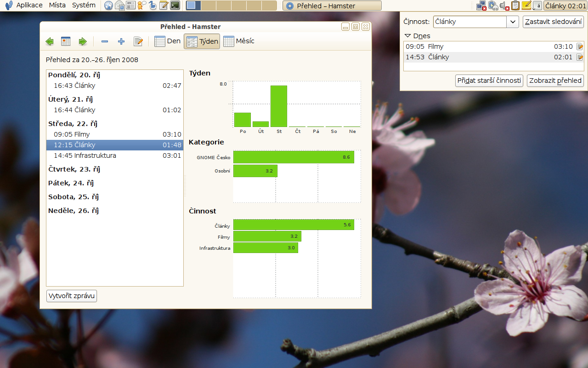Click the keyboard layout indicator in tray
Viewport: 588px width, 368px height.
[x=538, y=6]
